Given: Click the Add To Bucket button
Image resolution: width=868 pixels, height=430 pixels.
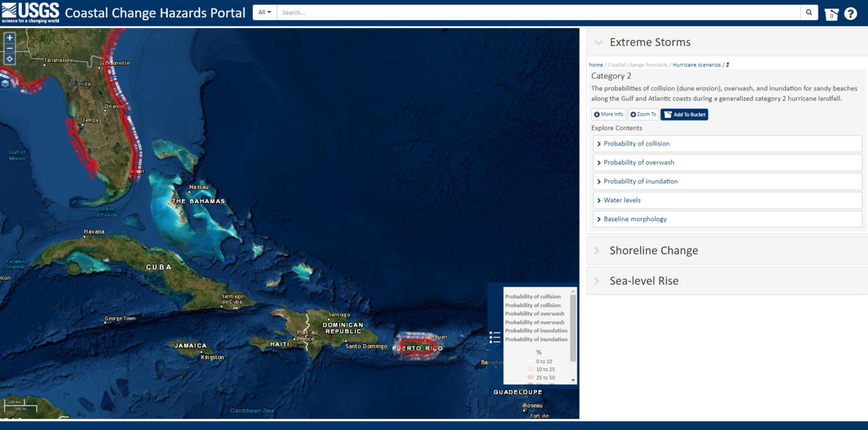Looking at the screenshot, I should [683, 114].
